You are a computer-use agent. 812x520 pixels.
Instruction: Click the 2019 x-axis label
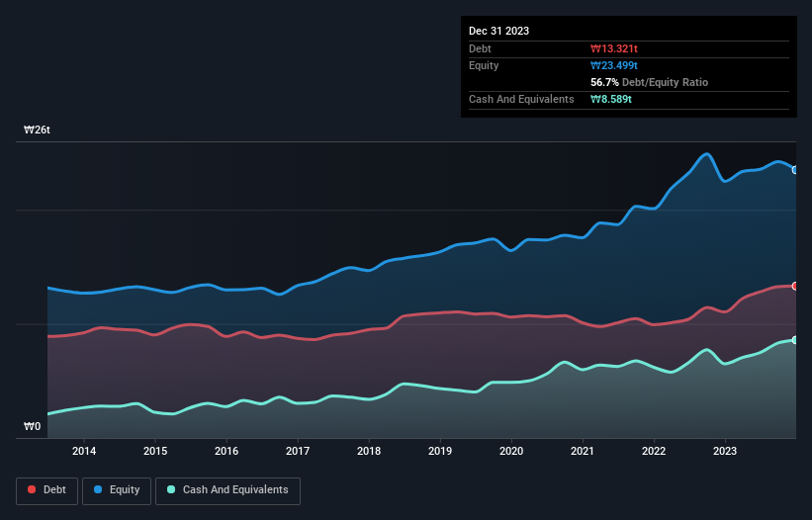(x=440, y=451)
